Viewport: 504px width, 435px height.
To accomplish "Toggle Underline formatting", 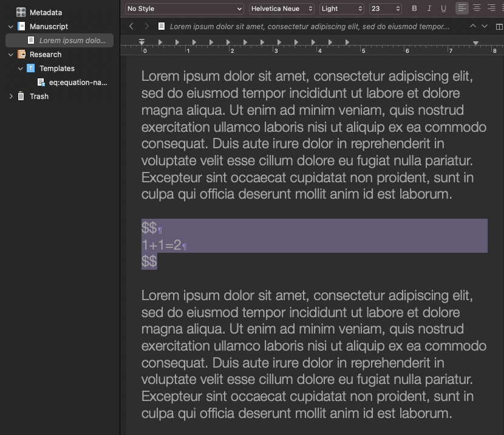I will [443, 9].
